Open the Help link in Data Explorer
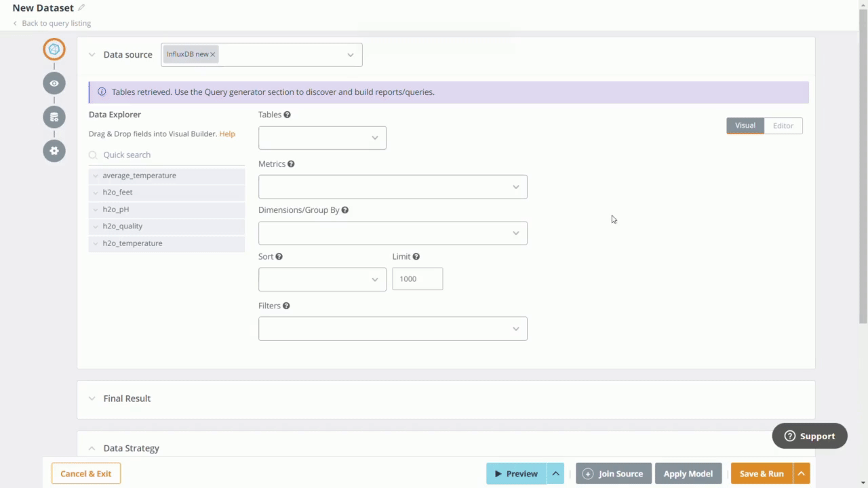The width and height of the screenshot is (868, 488). tap(226, 134)
